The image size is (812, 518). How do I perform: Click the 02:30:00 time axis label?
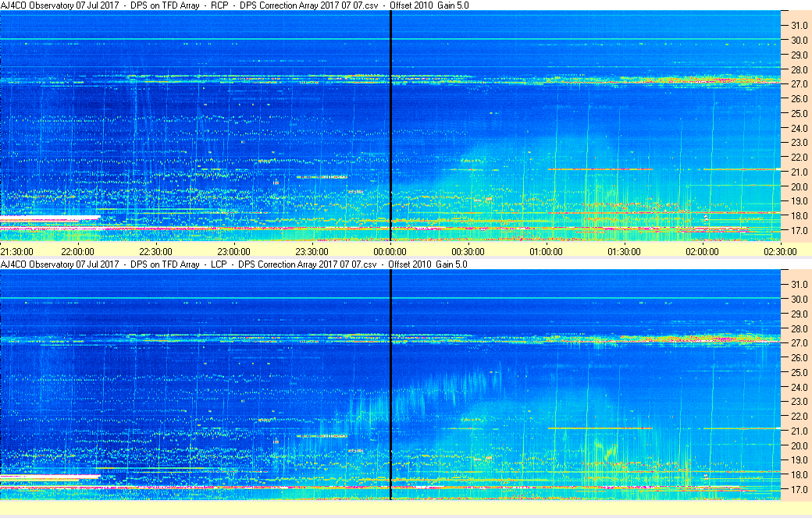(x=780, y=251)
